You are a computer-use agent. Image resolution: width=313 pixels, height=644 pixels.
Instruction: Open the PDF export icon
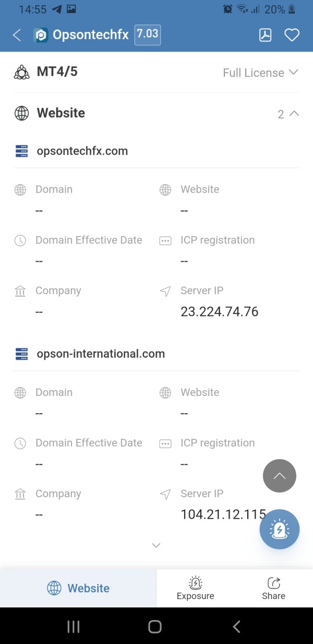pos(266,35)
